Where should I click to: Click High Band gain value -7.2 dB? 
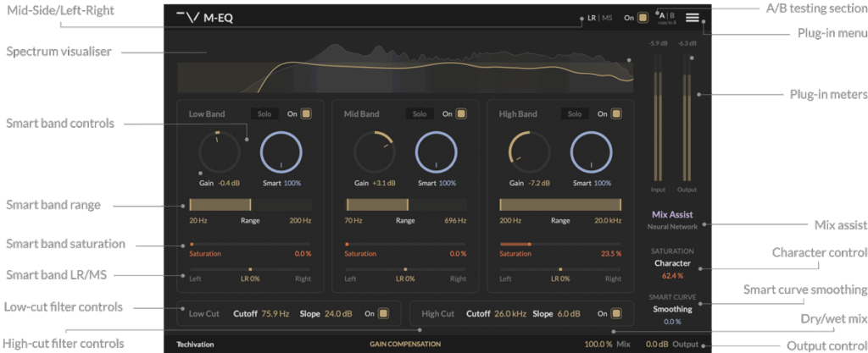click(x=539, y=183)
